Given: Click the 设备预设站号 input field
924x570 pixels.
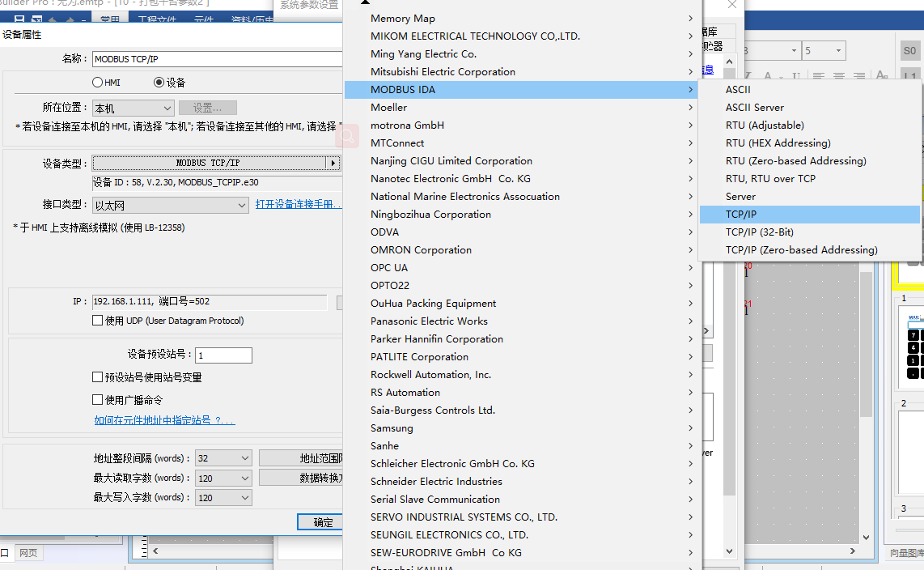Looking at the screenshot, I should 223,355.
